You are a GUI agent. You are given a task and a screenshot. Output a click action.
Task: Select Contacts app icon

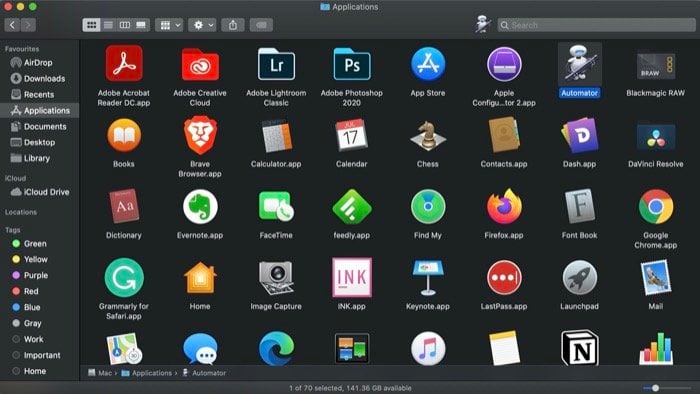pyautogui.click(x=504, y=135)
